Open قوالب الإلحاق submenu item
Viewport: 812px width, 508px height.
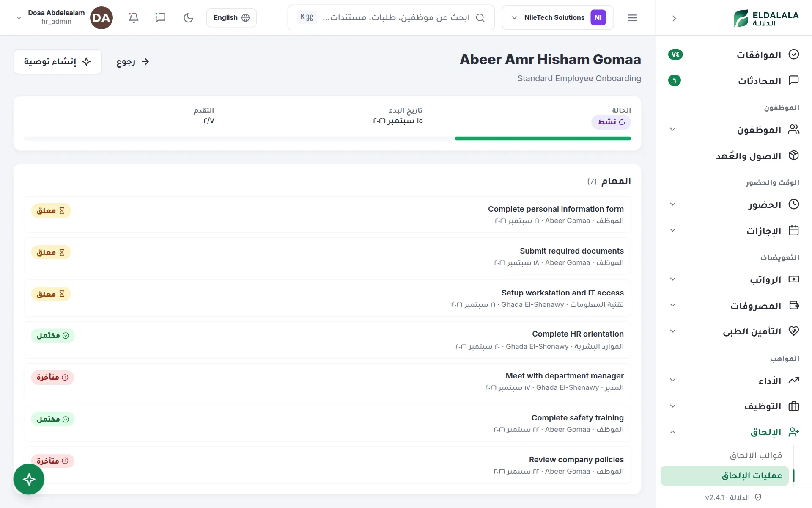pos(755,455)
